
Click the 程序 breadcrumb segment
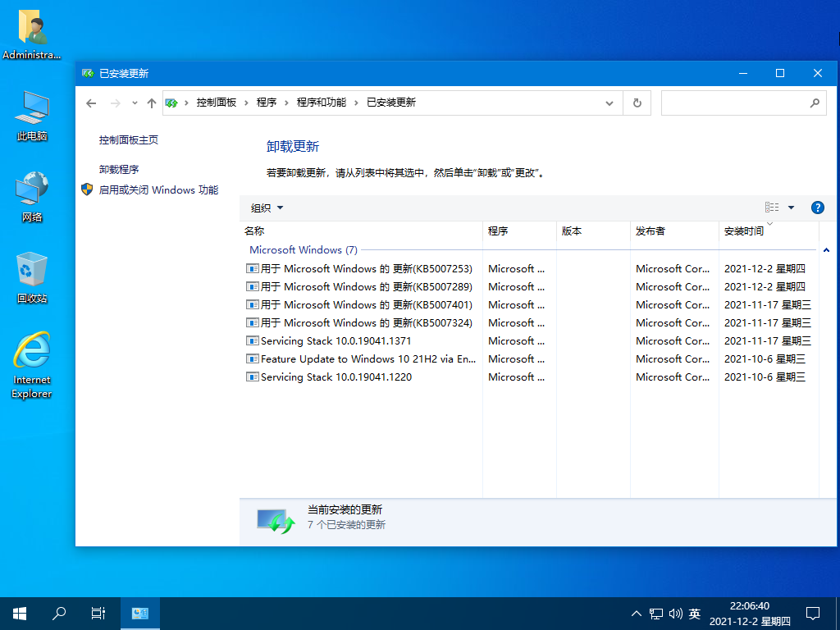267,103
